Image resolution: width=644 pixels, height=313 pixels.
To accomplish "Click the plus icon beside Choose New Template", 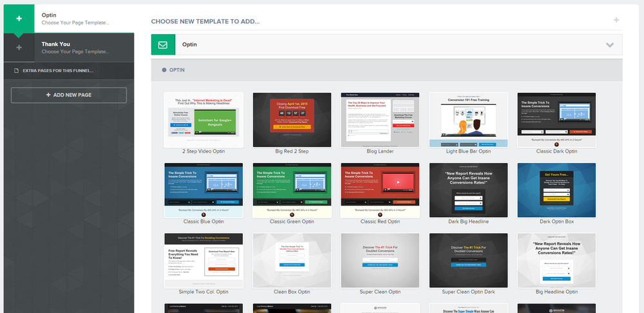I will coord(616,20).
